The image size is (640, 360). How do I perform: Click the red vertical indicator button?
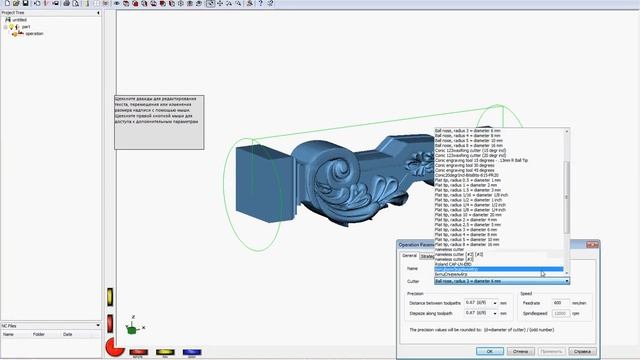tap(110, 324)
